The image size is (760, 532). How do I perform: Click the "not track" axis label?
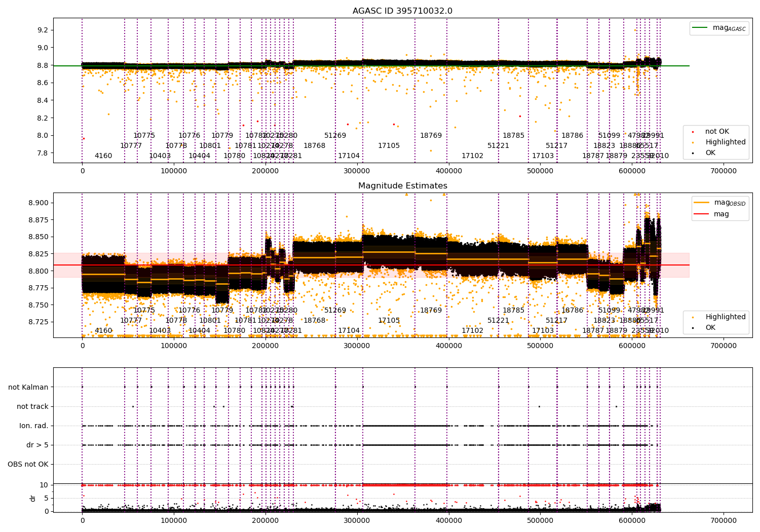point(32,406)
